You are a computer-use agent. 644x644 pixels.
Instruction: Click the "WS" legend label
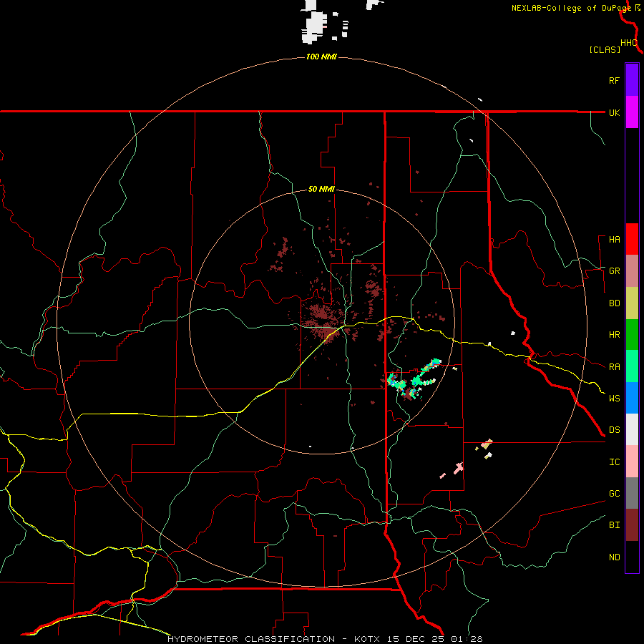[x=614, y=399]
